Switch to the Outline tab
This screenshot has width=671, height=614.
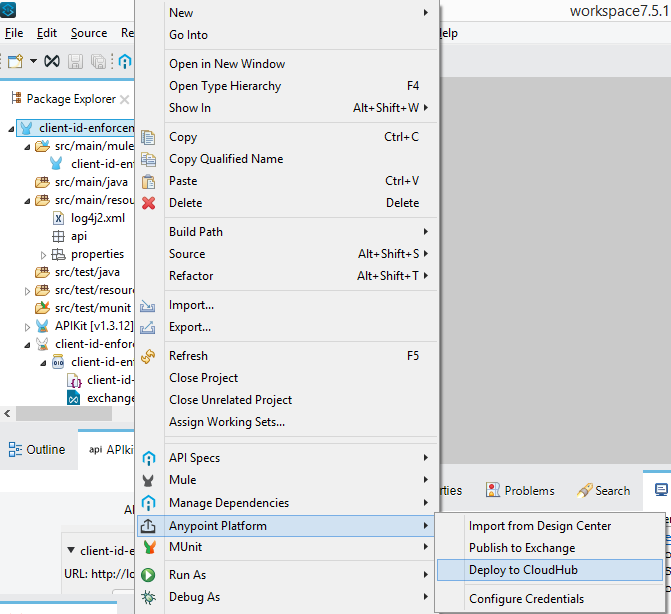click(x=37, y=450)
